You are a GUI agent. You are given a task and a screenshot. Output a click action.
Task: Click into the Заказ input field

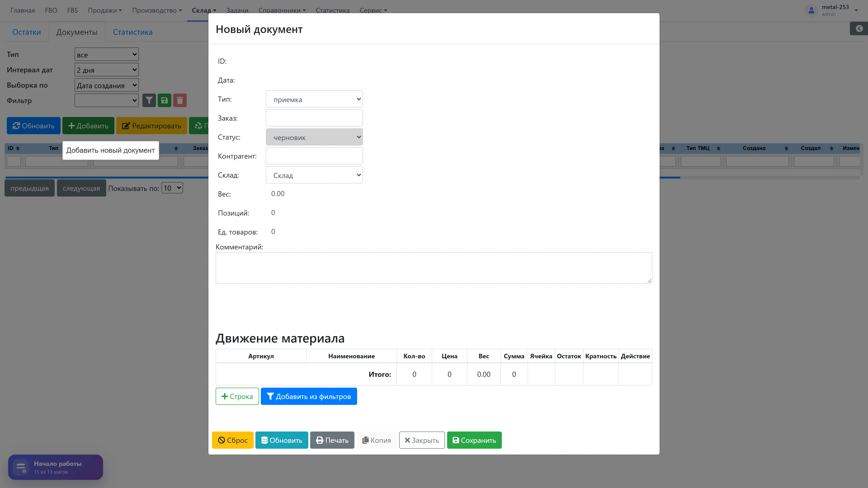[x=314, y=118]
